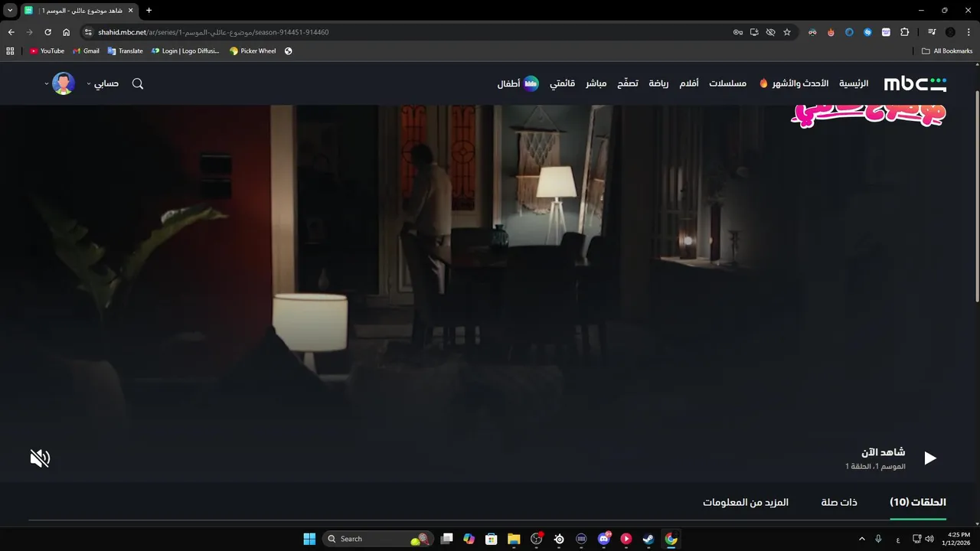This screenshot has height=551, width=980.
Task: Switch to أطفال kids section
Action: pos(518,83)
